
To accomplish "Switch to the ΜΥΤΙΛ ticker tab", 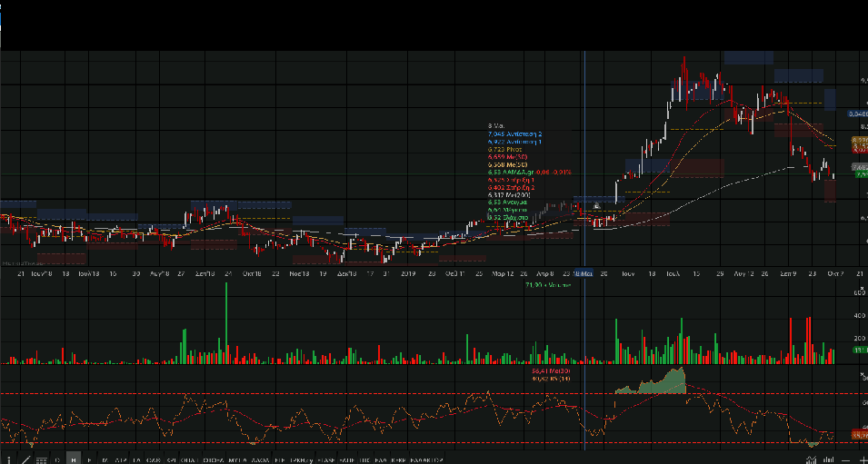I will pos(237,459).
